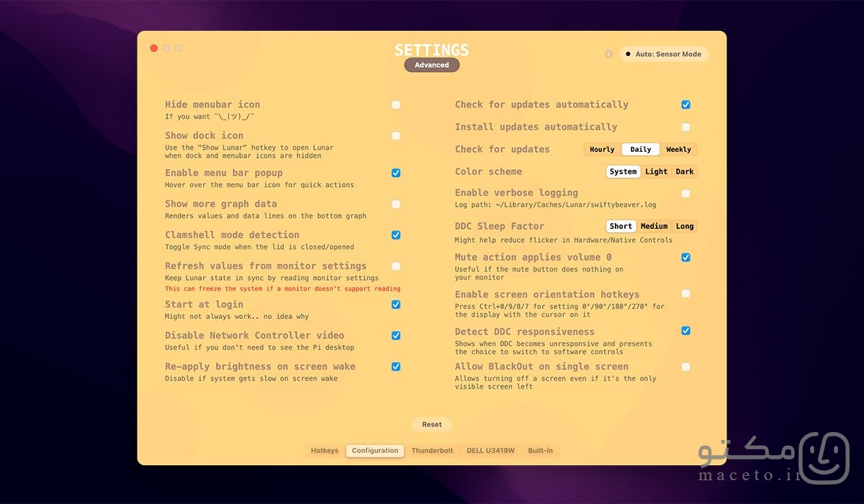The image size is (864, 504).
Task: Toggle the Show dock icon checkbox
Action: tap(396, 136)
